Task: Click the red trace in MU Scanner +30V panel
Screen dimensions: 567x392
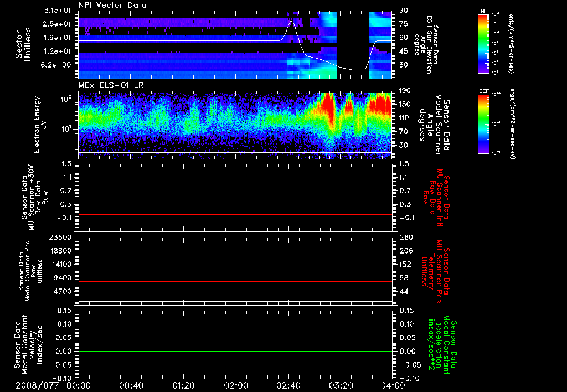Action: [x=235, y=214]
